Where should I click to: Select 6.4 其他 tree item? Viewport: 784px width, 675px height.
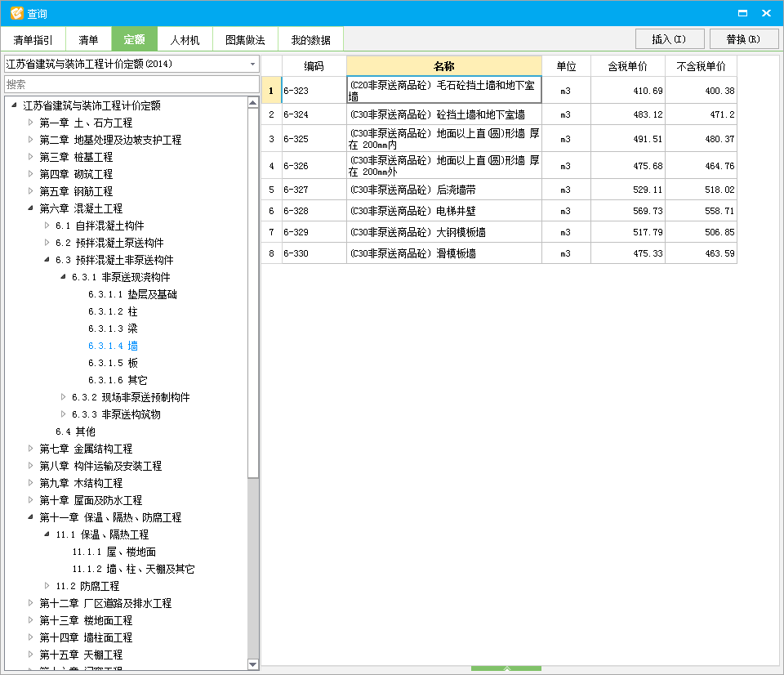(75, 431)
